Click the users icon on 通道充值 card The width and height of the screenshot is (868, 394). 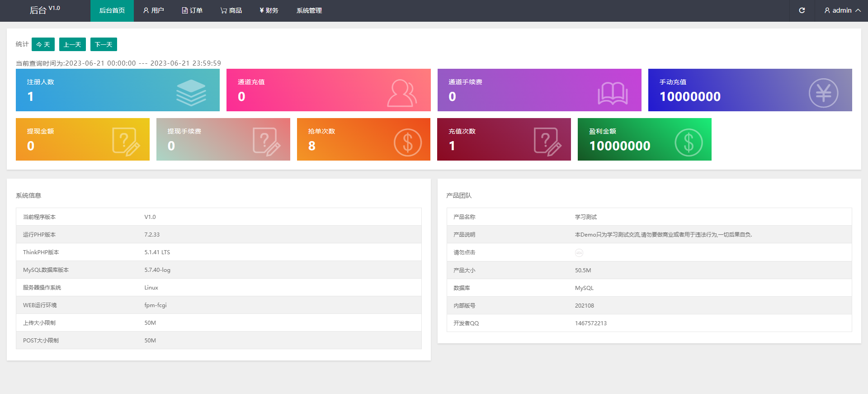(x=401, y=93)
